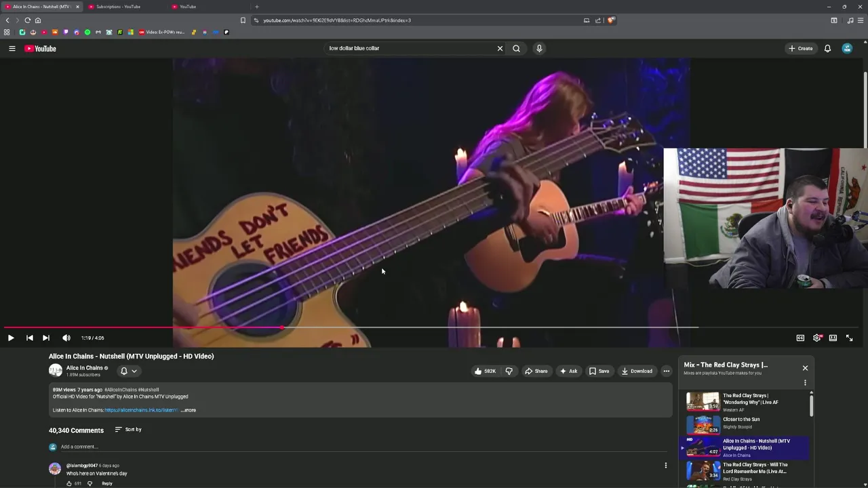
Task: Mute the video with the speaker icon
Action: tap(66, 338)
